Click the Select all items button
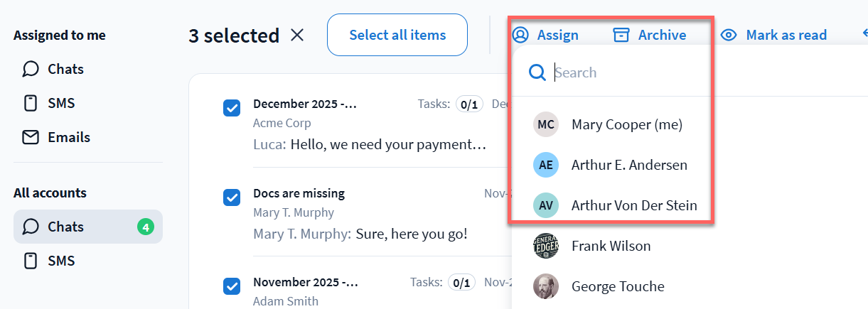The width and height of the screenshot is (868, 309). pos(397,35)
